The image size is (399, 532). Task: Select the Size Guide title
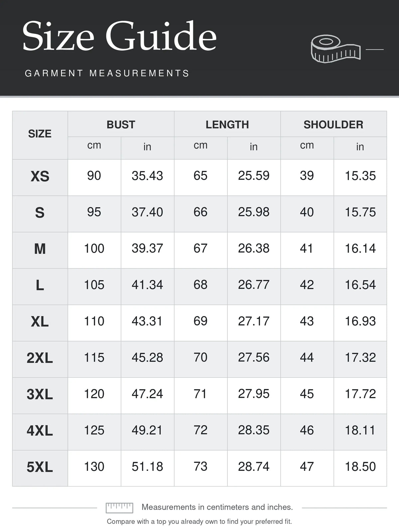pyautogui.click(x=119, y=36)
